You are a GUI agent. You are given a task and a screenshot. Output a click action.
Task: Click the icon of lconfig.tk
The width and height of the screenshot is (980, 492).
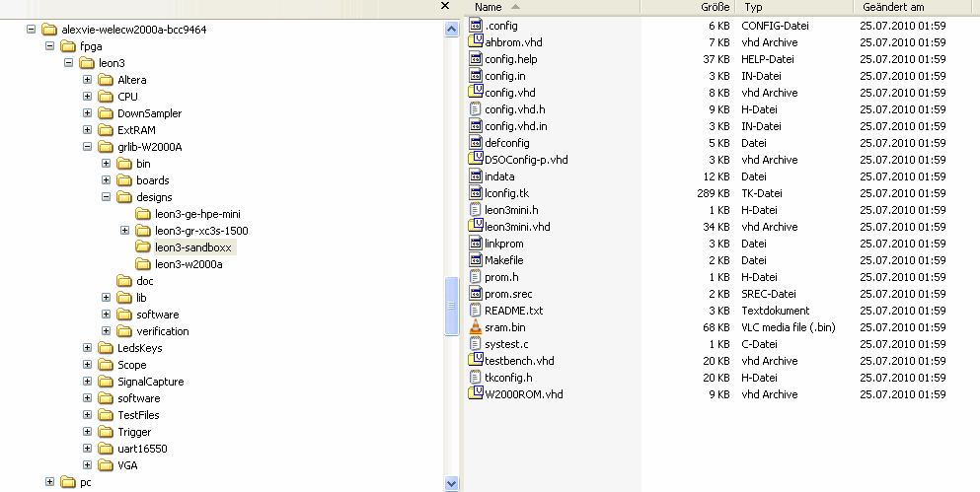coord(476,193)
